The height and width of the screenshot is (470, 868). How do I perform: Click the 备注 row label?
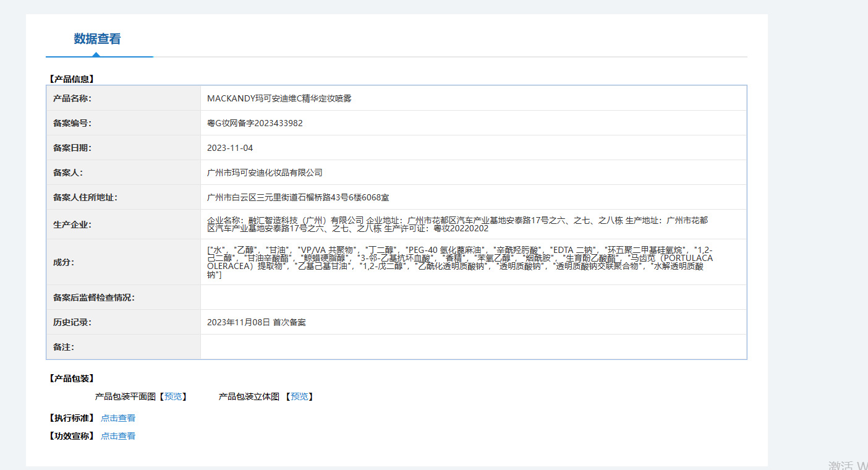pyautogui.click(x=64, y=347)
